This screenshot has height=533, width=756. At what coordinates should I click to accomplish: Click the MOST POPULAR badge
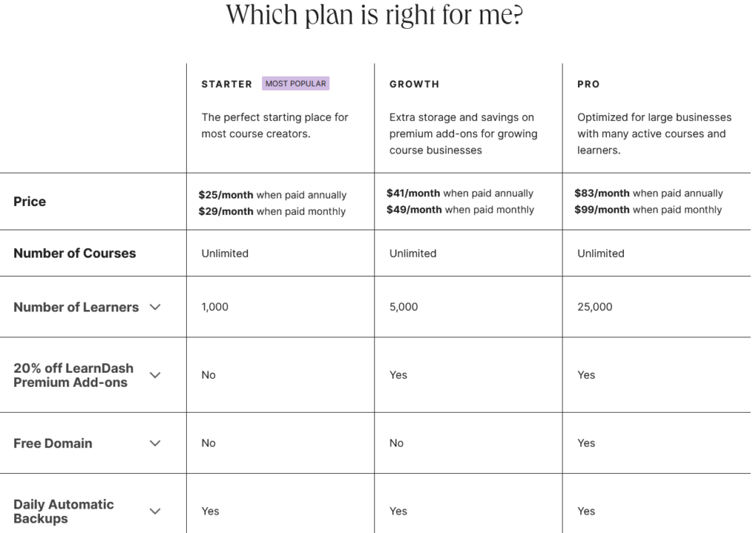(295, 83)
